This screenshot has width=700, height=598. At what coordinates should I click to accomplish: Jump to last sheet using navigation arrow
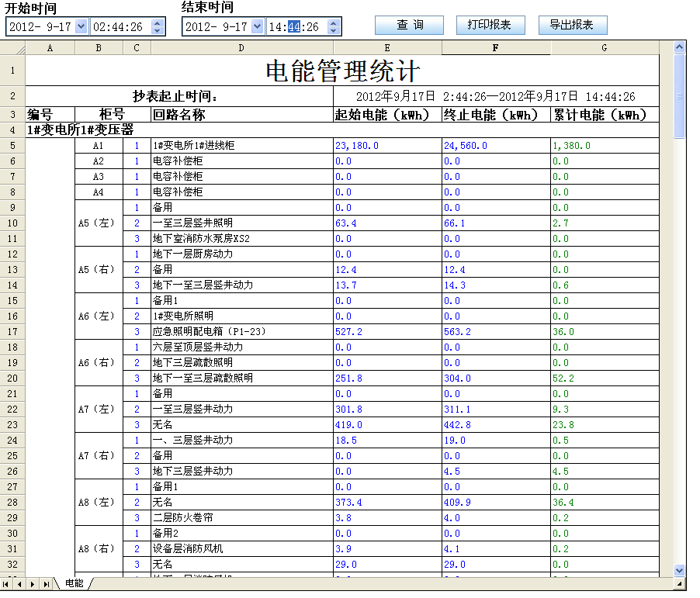pyautogui.click(x=47, y=583)
